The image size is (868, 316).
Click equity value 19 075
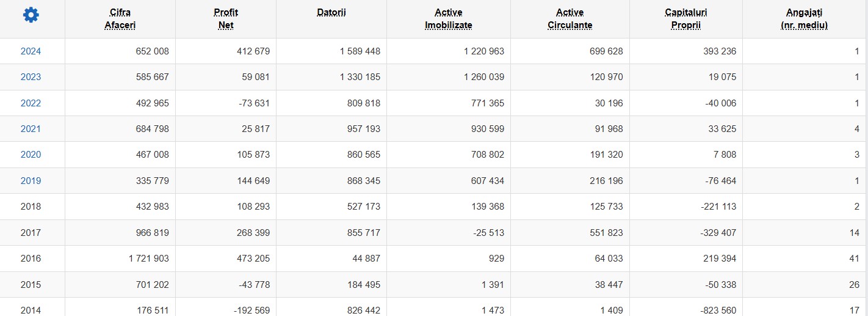pyautogui.click(x=723, y=77)
